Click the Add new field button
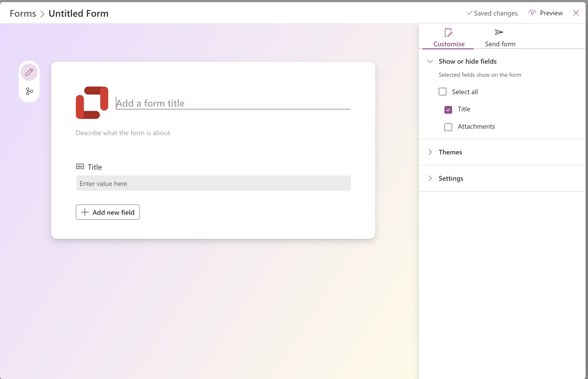 pyautogui.click(x=108, y=212)
